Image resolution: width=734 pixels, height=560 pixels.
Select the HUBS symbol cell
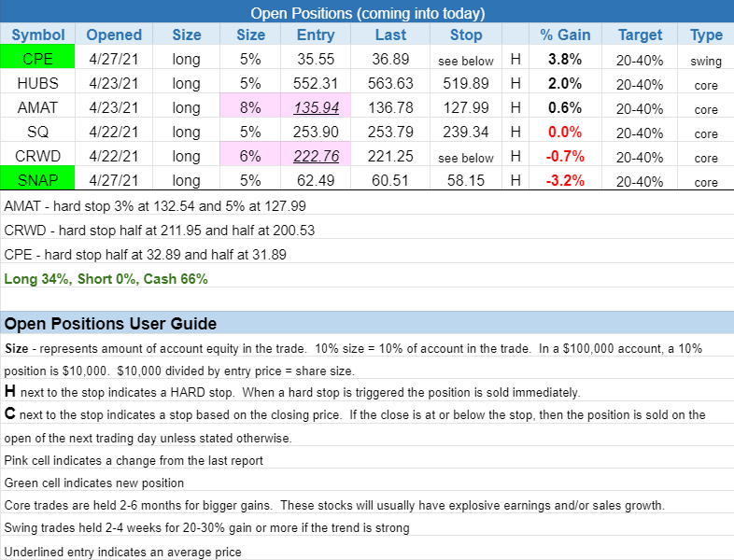pos(37,83)
